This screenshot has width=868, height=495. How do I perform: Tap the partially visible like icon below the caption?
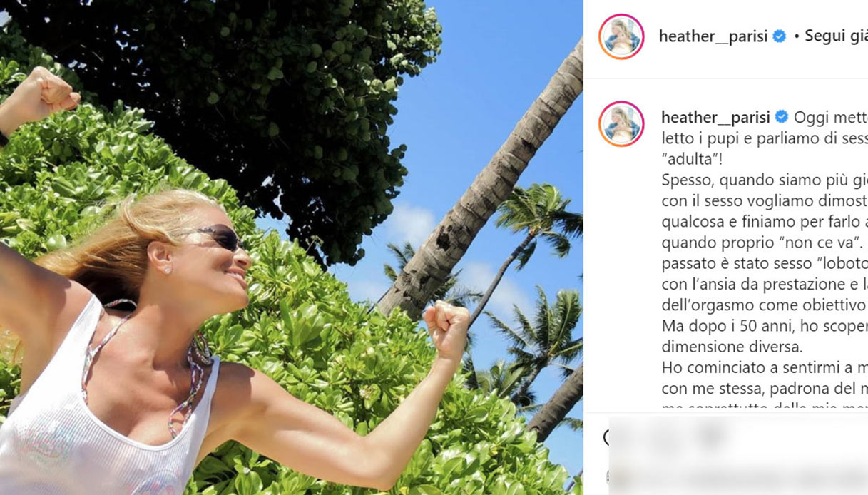[606, 437]
